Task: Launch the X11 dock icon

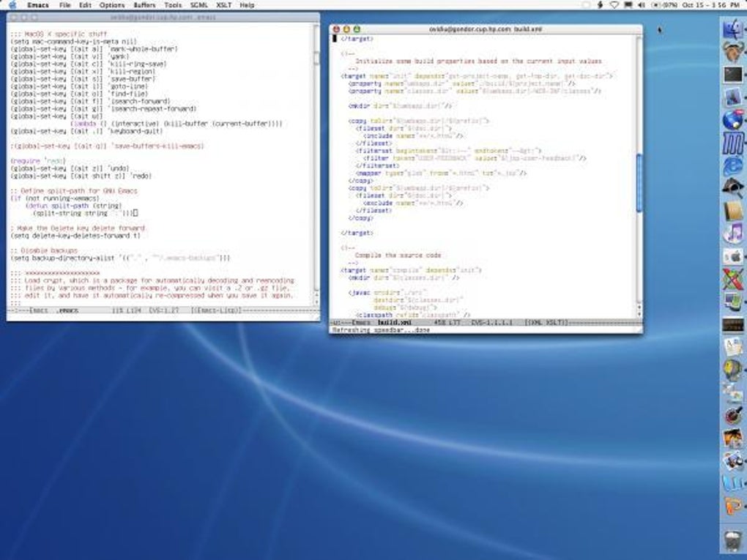Action: (732, 280)
